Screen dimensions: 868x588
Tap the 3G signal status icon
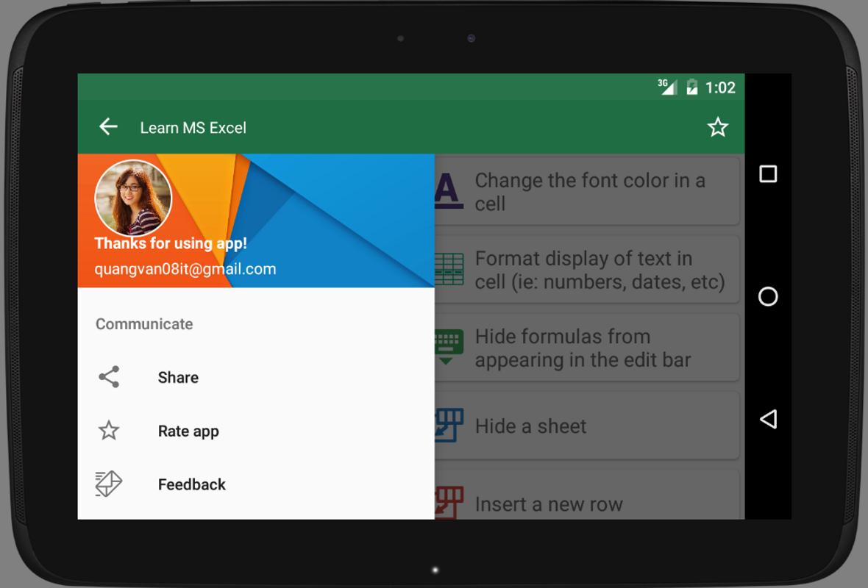[667, 87]
